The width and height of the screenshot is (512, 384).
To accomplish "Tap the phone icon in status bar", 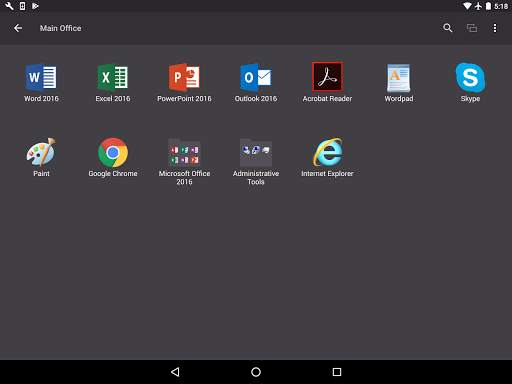I will pos(22,6).
